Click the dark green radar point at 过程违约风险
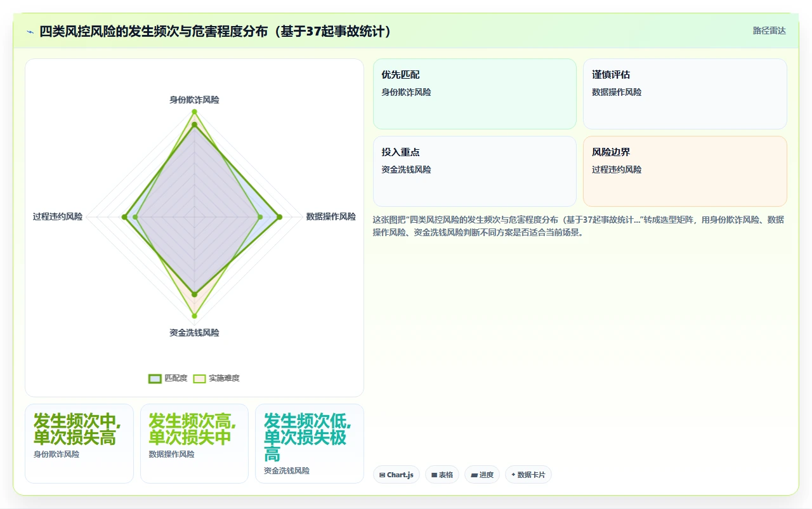 124,217
